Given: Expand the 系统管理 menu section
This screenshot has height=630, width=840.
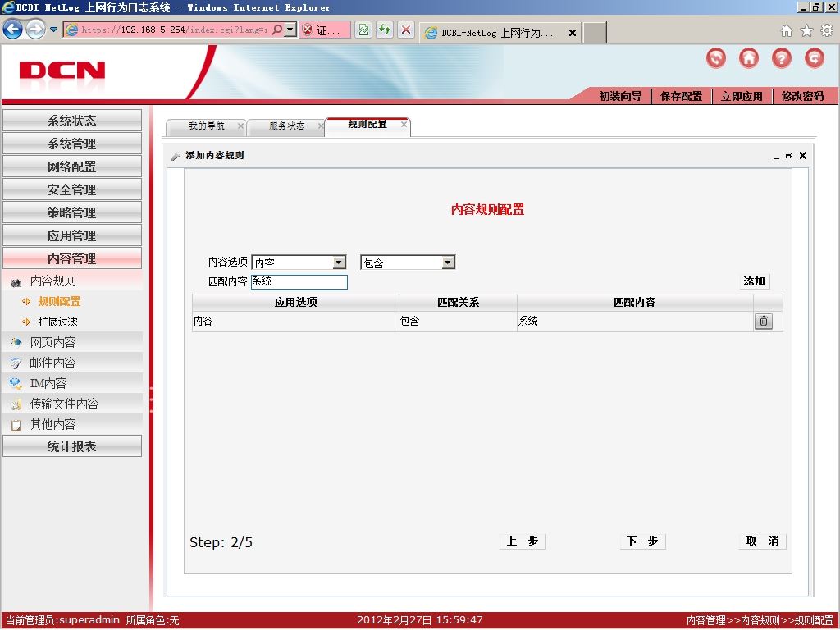Looking at the screenshot, I should pyautogui.click(x=72, y=144).
